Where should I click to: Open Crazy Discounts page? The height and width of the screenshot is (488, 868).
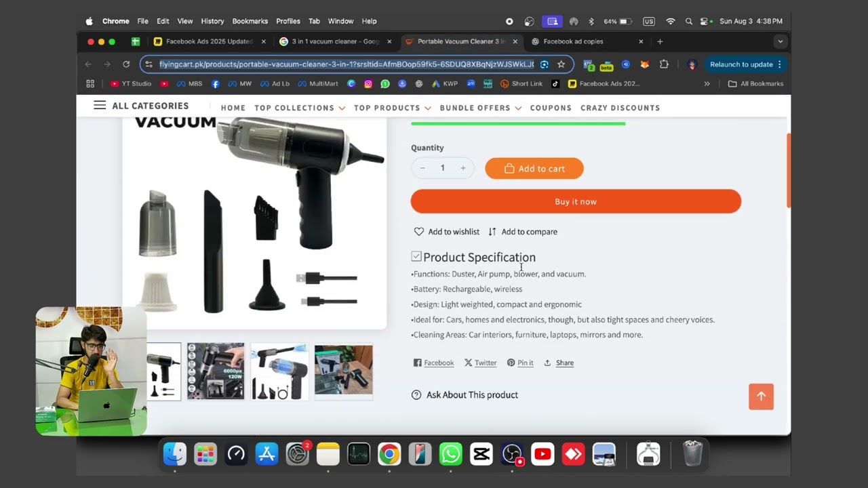click(620, 108)
